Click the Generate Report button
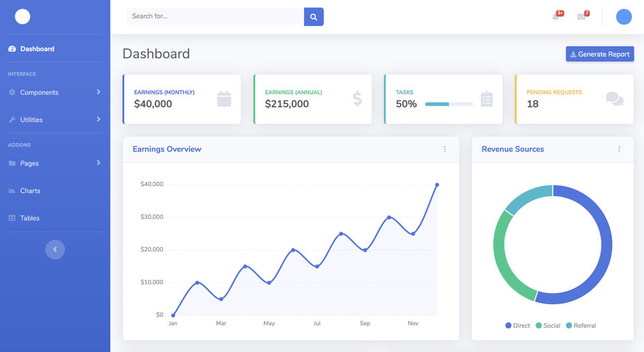Viewport: 644px width, 352px height. point(600,54)
